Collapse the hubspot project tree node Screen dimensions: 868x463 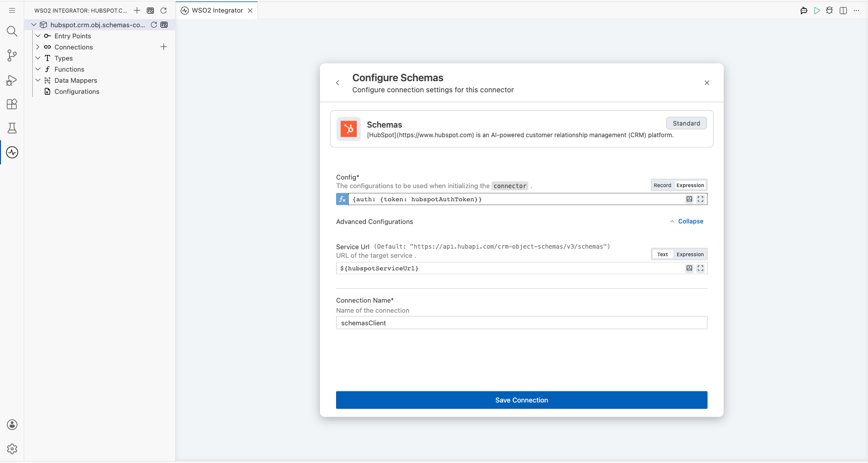34,25
